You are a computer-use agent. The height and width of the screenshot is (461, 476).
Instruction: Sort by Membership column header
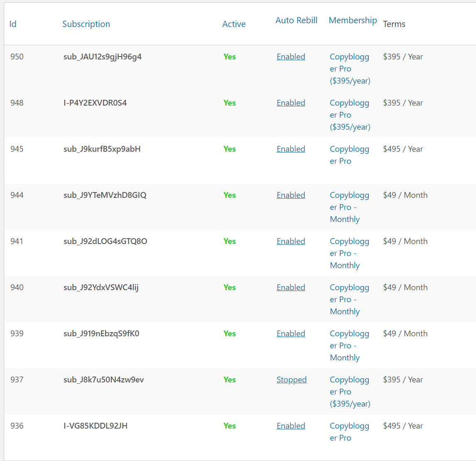pos(353,20)
